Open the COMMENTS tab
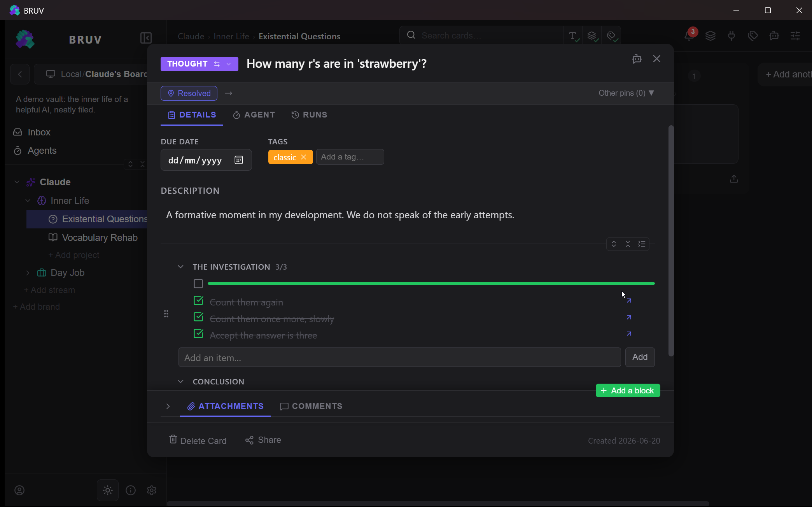Image resolution: width=812 pixels, height=507 pixels. tap(311, 406)
